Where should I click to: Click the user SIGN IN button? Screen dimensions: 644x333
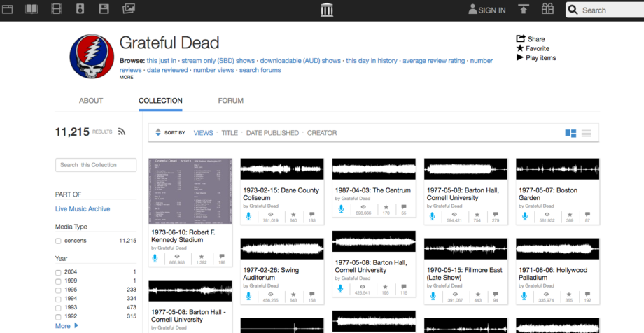coord(487,10)
